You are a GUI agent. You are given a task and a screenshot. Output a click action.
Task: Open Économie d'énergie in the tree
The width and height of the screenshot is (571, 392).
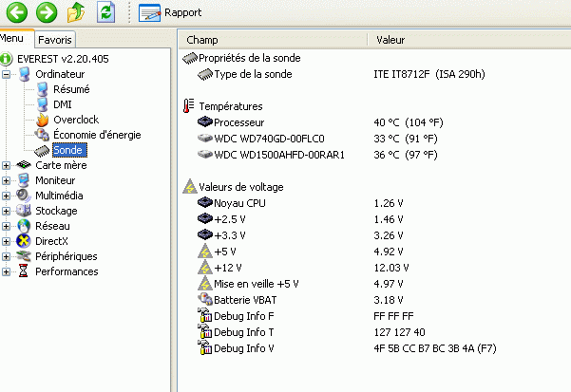(x=96, y=135)
